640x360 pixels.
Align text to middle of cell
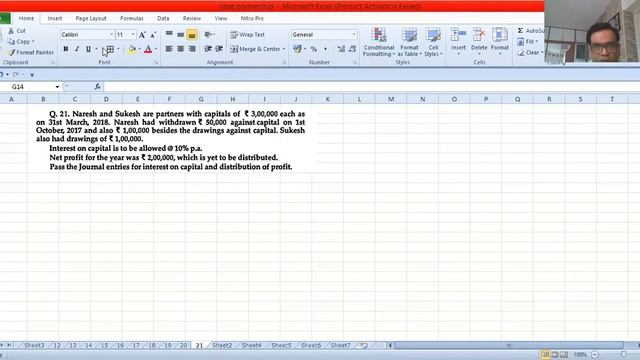(180, 35)
